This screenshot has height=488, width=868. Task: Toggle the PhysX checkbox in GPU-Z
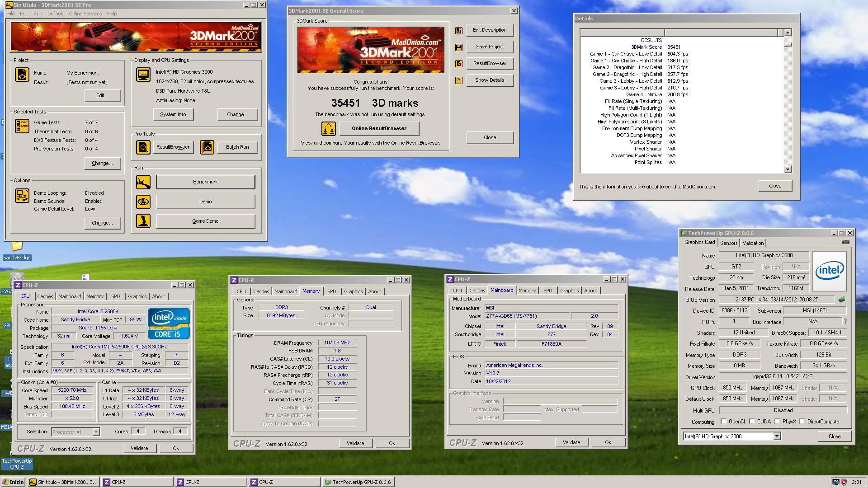pyautogui.click(x=777, y=422)
